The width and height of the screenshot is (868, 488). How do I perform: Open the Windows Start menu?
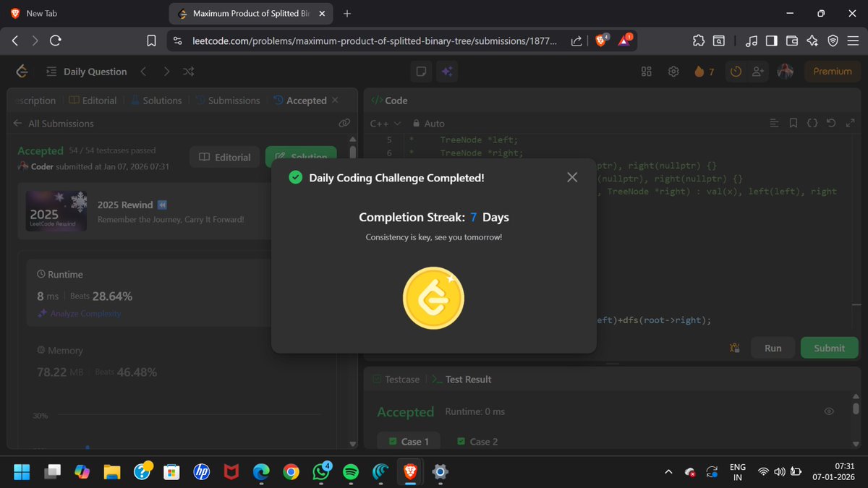pos(22,472)
